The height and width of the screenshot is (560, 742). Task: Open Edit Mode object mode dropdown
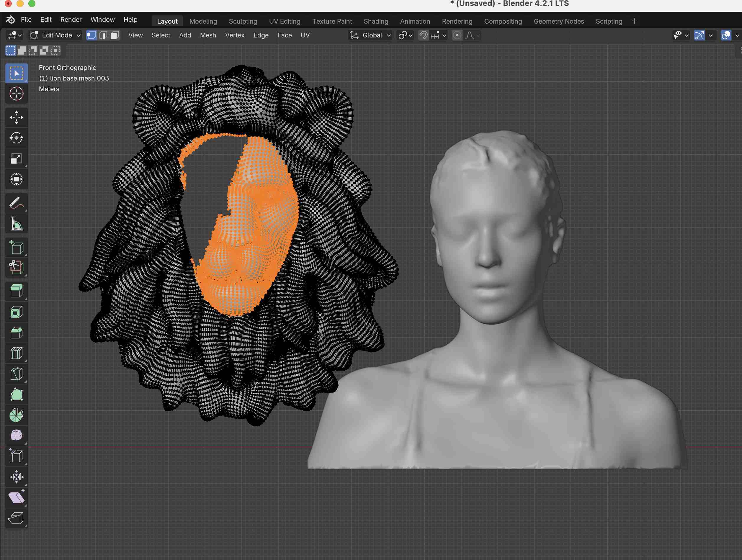click(55, 35)
